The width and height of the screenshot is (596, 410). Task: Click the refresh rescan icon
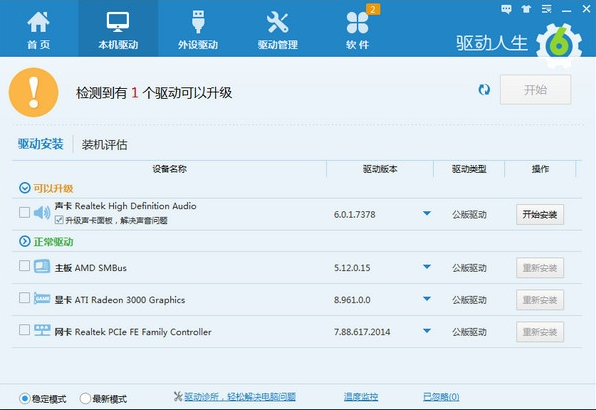[x=484, y=90]
